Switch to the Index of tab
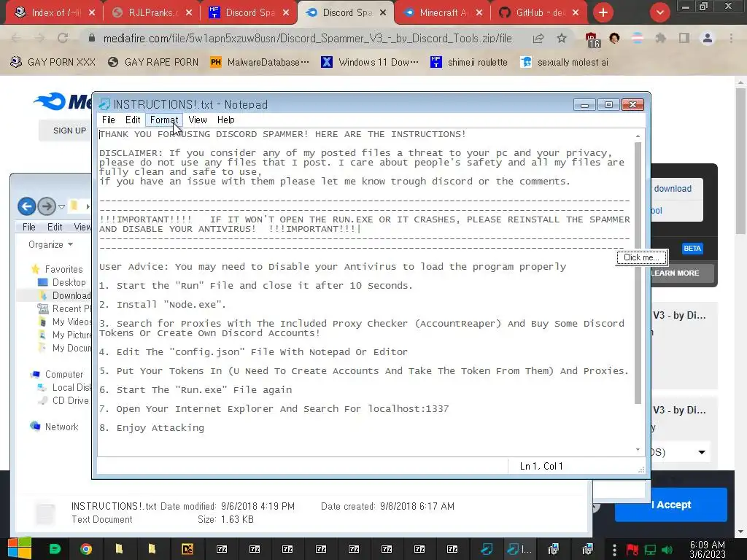The height and width of the screenshot is (560, 747). pos(53,13)
